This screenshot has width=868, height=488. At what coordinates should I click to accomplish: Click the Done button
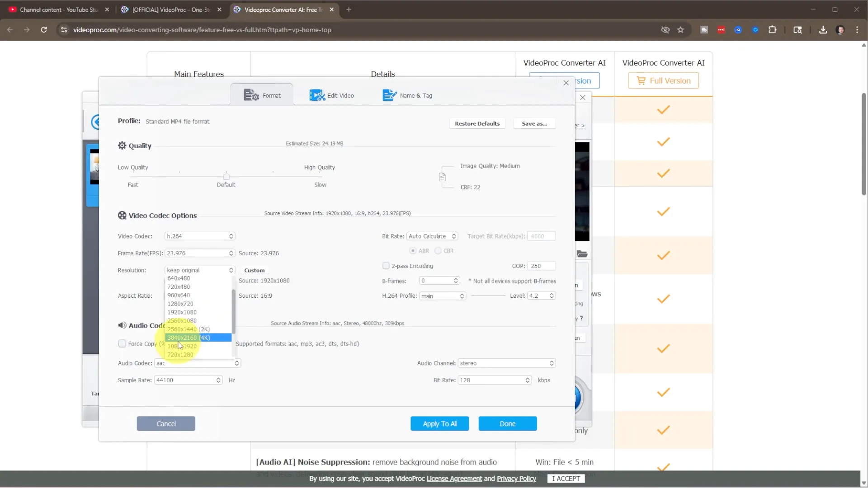pos(507,424)
